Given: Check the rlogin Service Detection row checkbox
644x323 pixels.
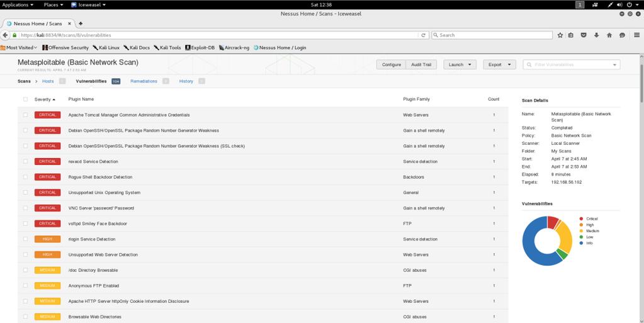Looking at the screenshot, I should point(25,239).
